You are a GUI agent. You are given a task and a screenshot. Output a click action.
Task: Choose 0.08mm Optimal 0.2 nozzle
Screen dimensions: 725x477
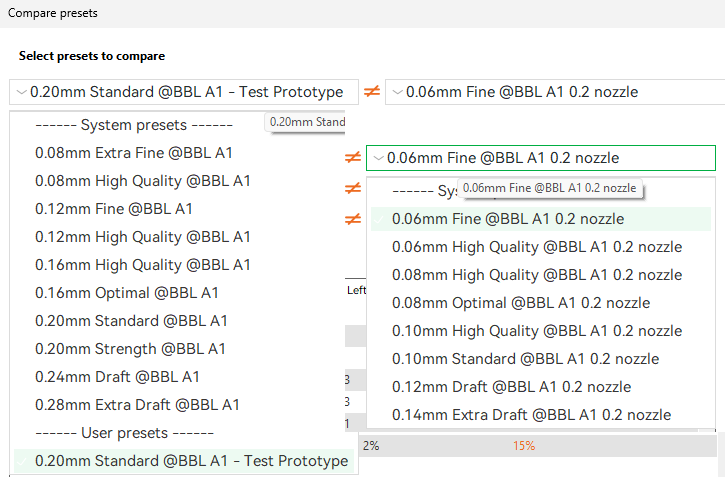[x=521, y=303]
